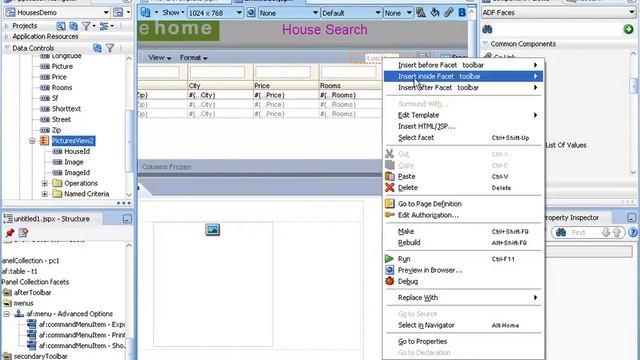Choose Preview in Browser... menu item
Viewport: 640px width, 360px height.
pos(463,270)
